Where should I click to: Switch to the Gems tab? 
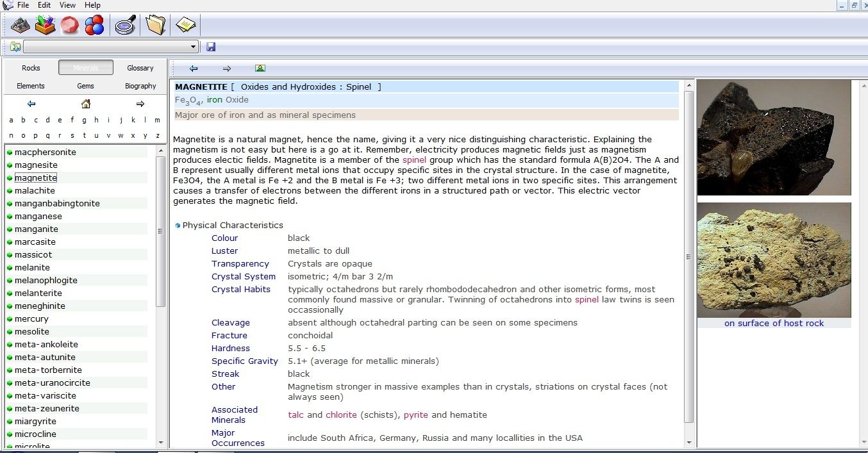click(86, 86)
